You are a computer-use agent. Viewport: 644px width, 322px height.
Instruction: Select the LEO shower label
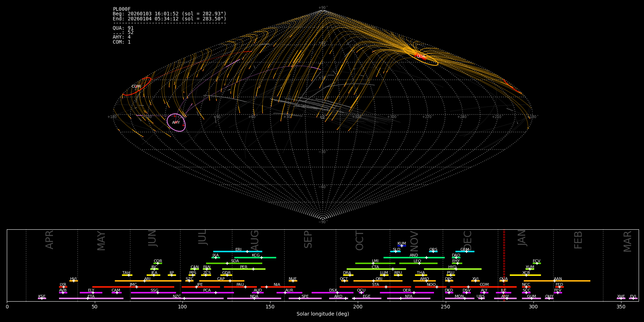[x=417, y=261]
